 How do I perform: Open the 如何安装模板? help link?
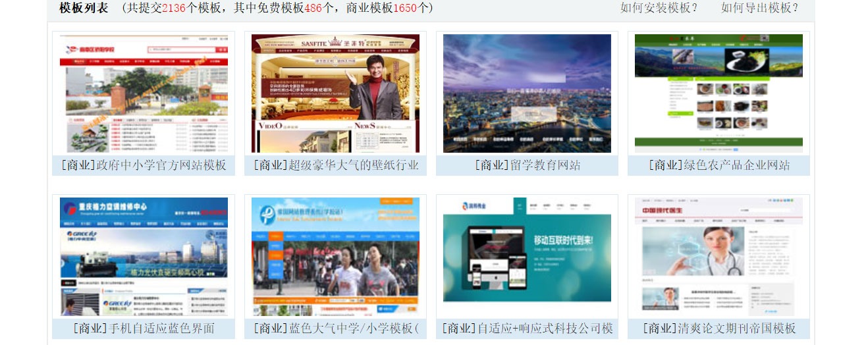(659, 8)
